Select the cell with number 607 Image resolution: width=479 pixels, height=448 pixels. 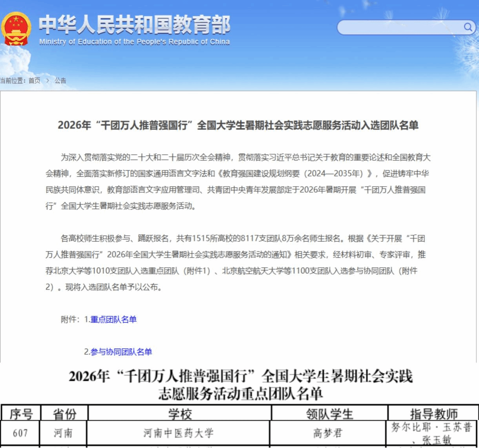click(21, 433)
